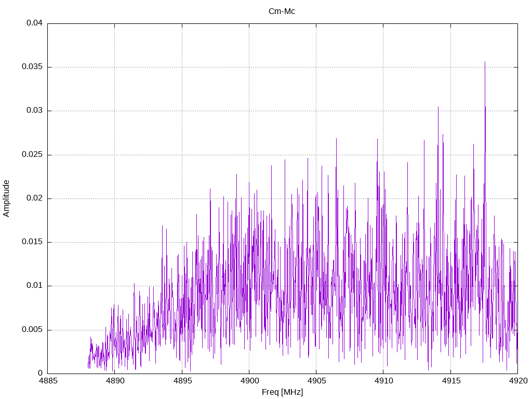The image size is (532, 399).
Task: Click the 0.03 y-axis tick label
Action: coord(35,111)
